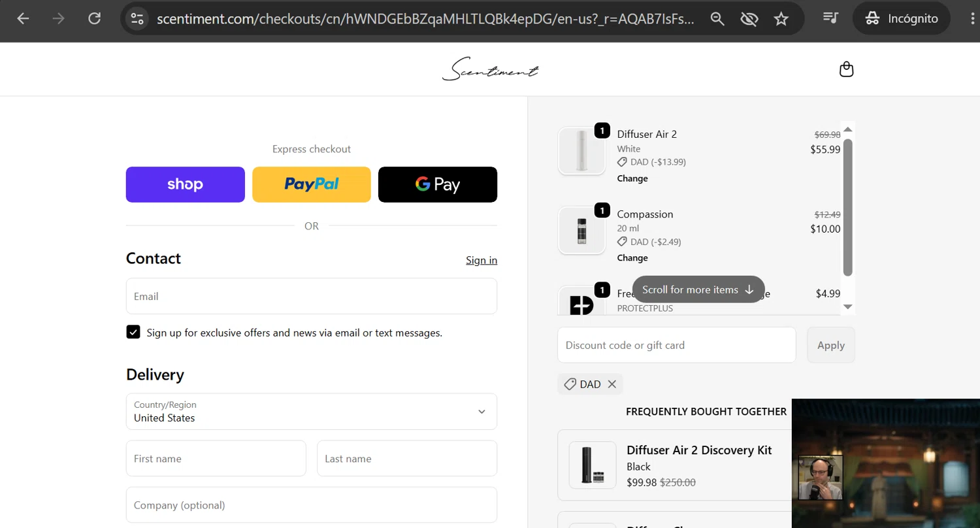The image size is (980, 528).
Task: Pay with the Google Pay button
Action: 438,184
